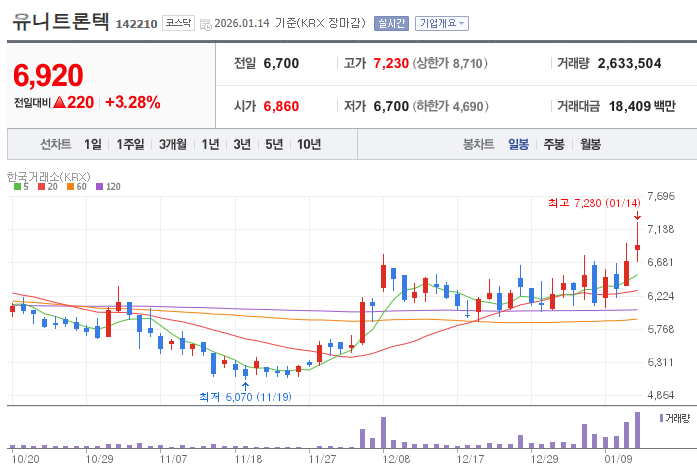The height and width of the screenshot is (472, 697).
Task: Click the tallest volume bar at far right
Action: coord(637,430)
